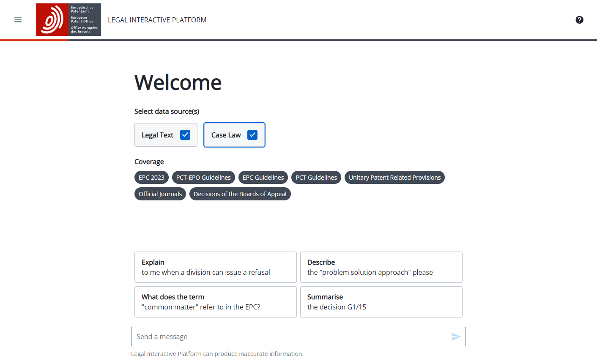Toggle the Legal Text checkbox back on
The width and height of the screenshot is (597, 364).
click(185, 134)
